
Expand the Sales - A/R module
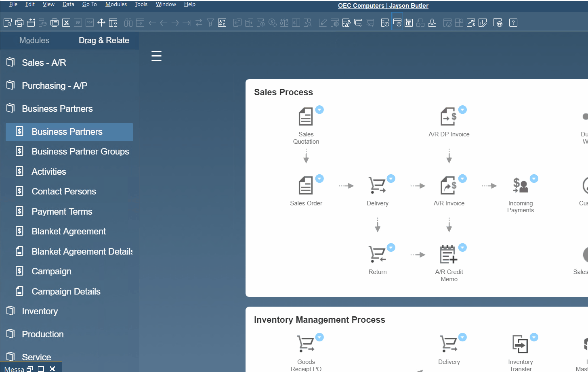(44, 63)
